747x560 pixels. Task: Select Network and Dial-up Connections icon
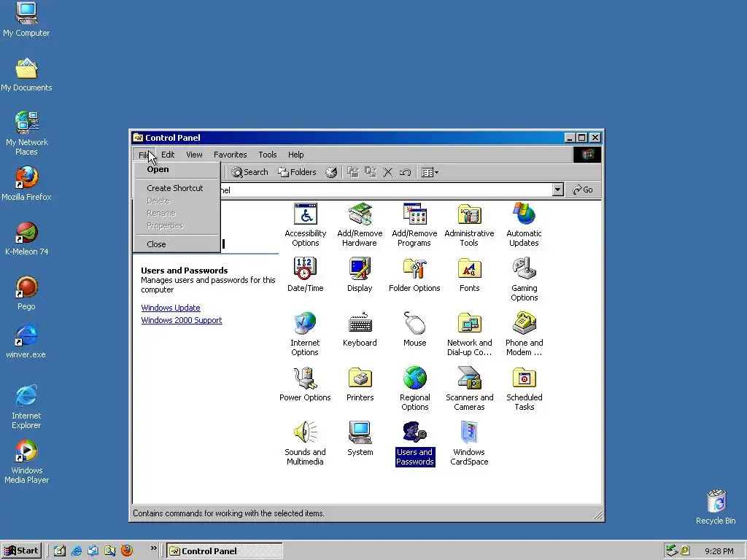click(469, 334)
